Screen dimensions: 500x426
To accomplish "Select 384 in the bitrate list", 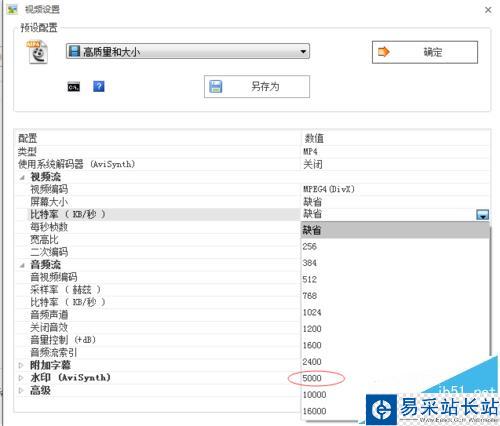I will pyautogui.click(x=395, y=263).
